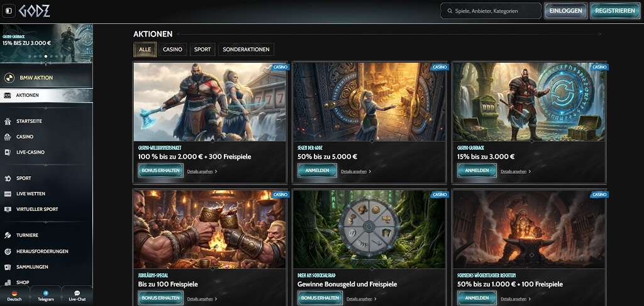644x306 pixels.
Task: Click the Live Wetten icon
Action: tap(8, 194)
